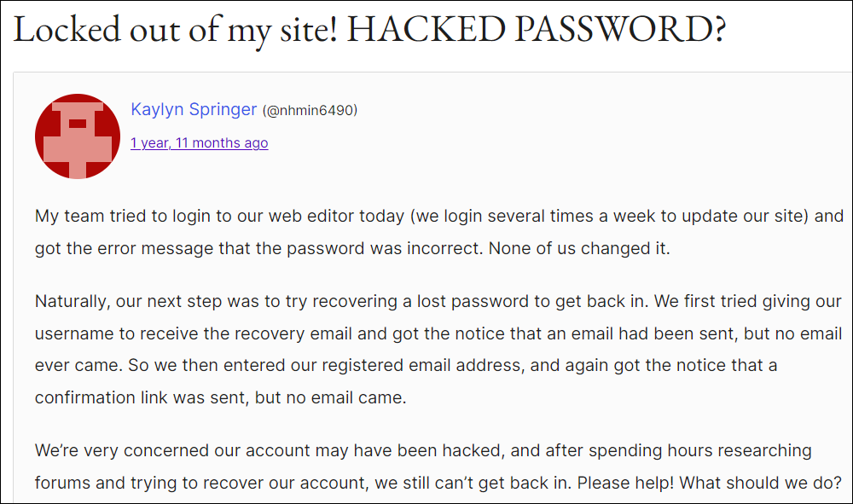This screenshot has height=504, width=853.
Task: Click 'HACKED PASSWORD?' in the topic title
Action: (x=537, y=29)
